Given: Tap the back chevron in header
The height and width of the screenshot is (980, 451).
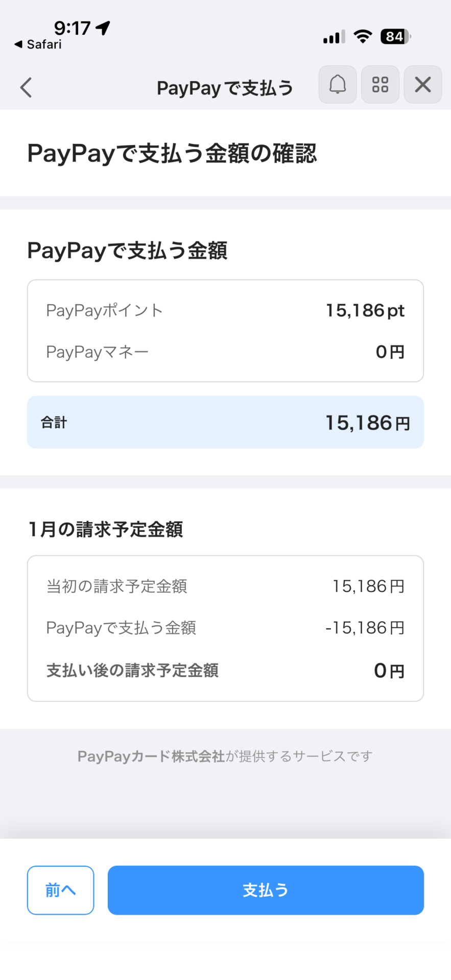Looking at the screenshot, I should click(26, 87).
